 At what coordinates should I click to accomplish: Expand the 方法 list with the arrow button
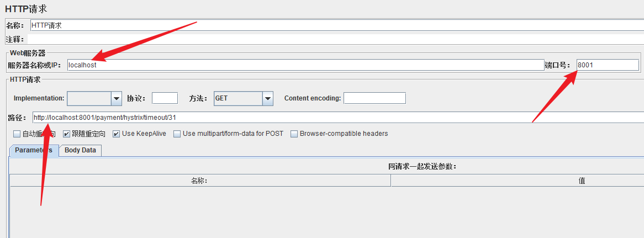(268, 98)
